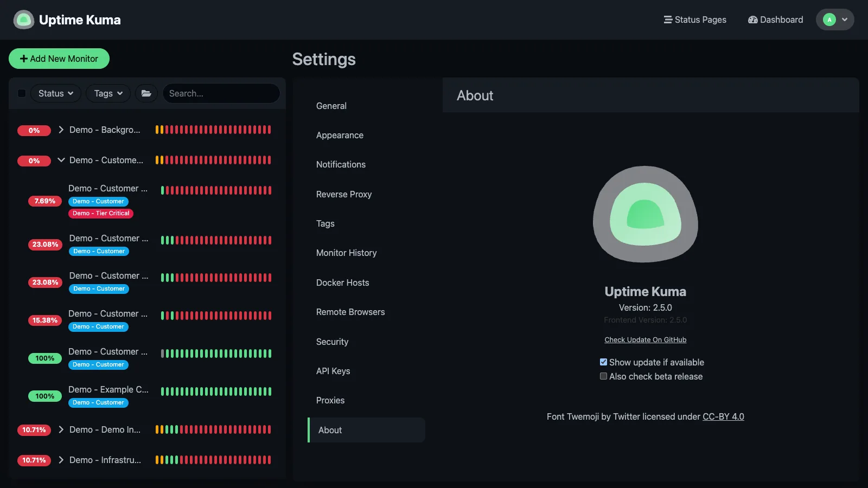Expand the Demo - Backgro... group
Viewport: 868px width, 488px height.
coord(61,130)
